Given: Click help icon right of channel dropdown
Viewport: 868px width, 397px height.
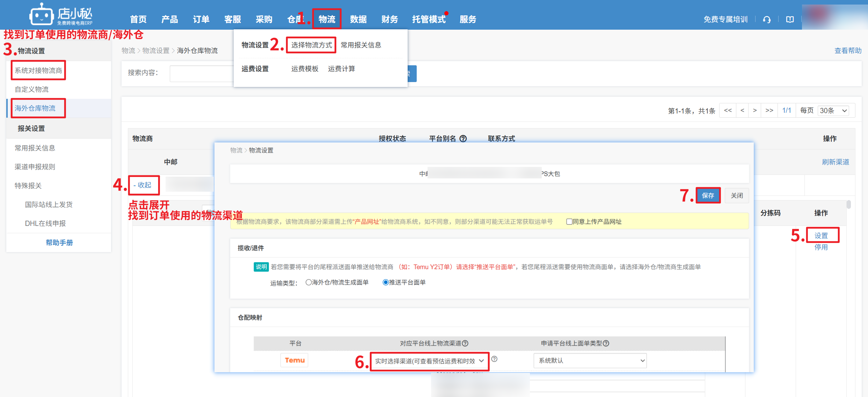Looking at the screenshot, I should [495, 359].
